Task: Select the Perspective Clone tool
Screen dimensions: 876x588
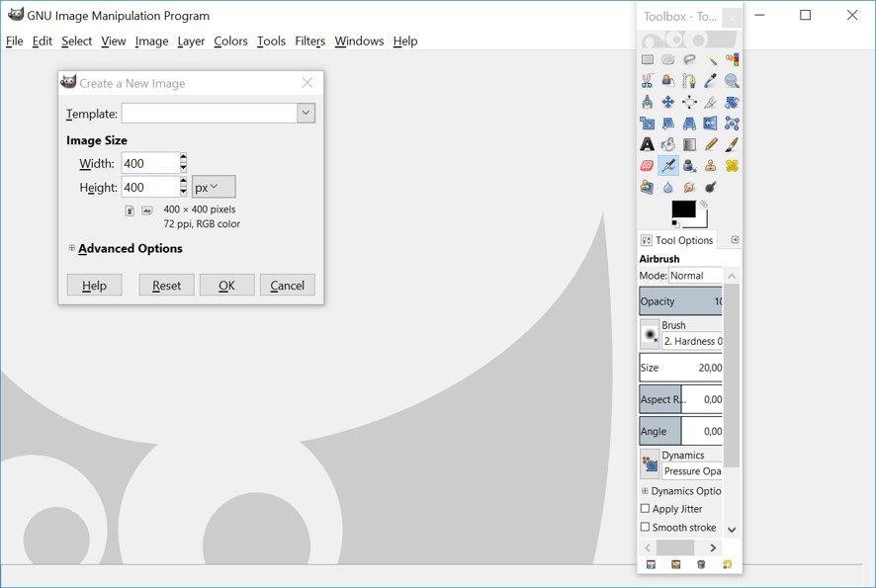Action: click(x=647, y=187)
